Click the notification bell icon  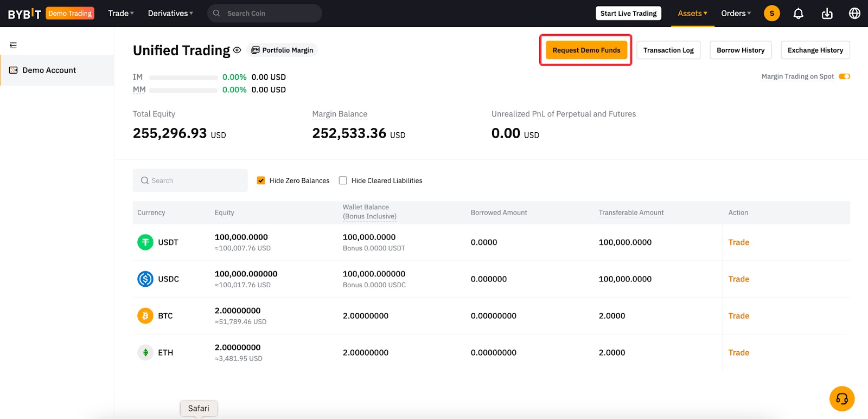[798, 14]
